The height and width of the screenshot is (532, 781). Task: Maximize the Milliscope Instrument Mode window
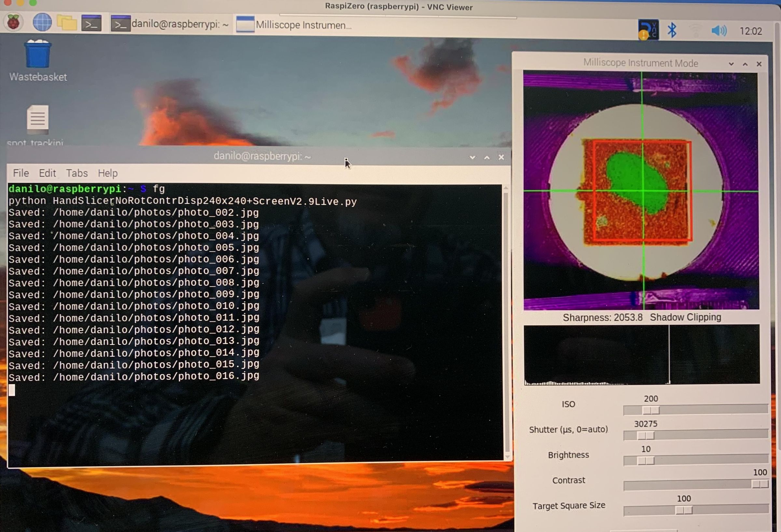point(745,64)
